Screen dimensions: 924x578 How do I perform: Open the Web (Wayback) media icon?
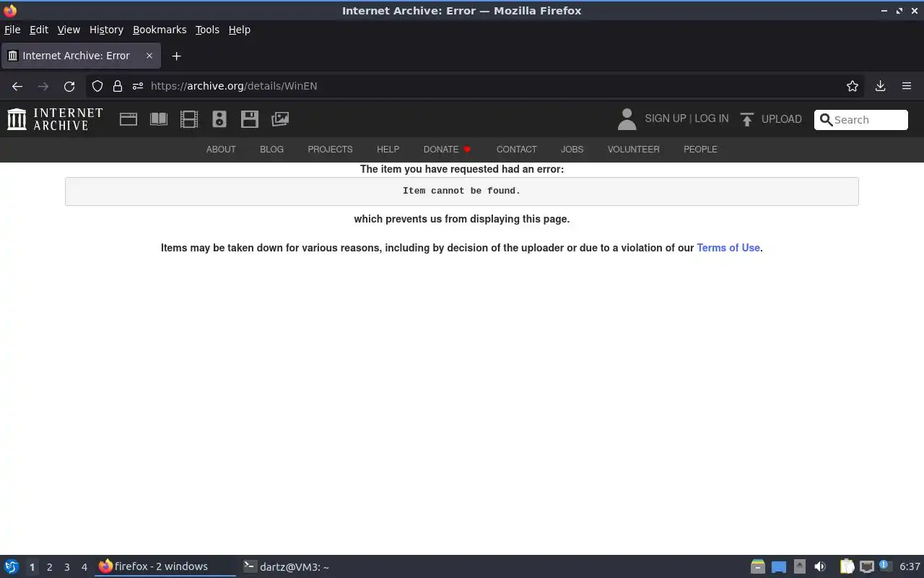point(128,119)
